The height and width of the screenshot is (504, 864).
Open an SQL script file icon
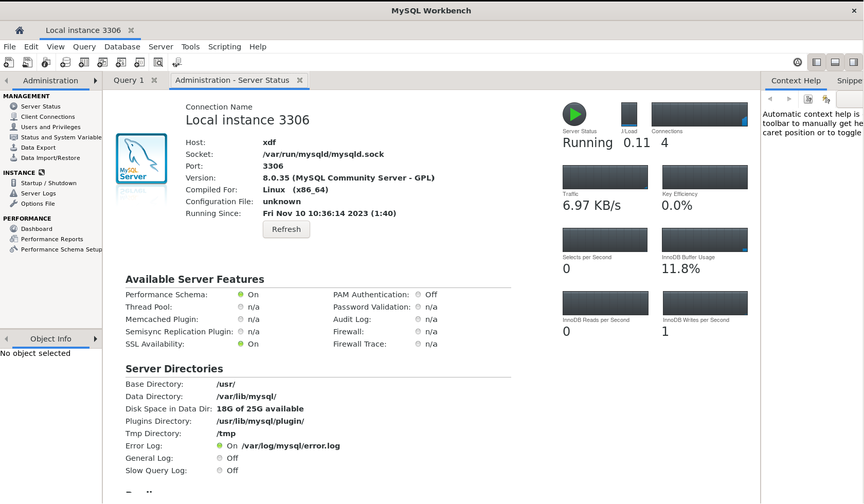(27, 62)
